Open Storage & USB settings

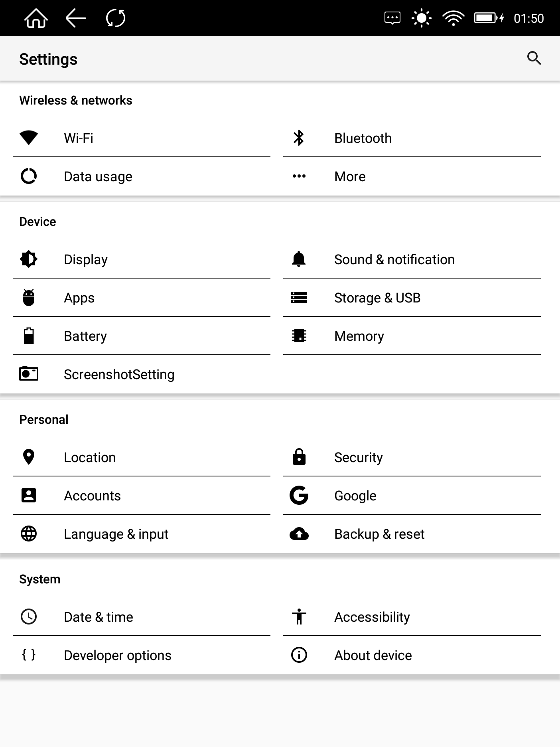pos(377,298)
